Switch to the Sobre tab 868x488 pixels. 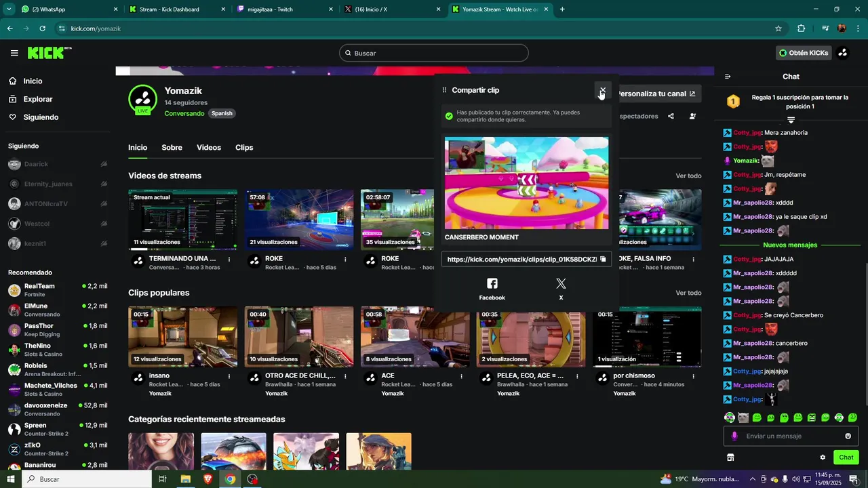point(172,148)
